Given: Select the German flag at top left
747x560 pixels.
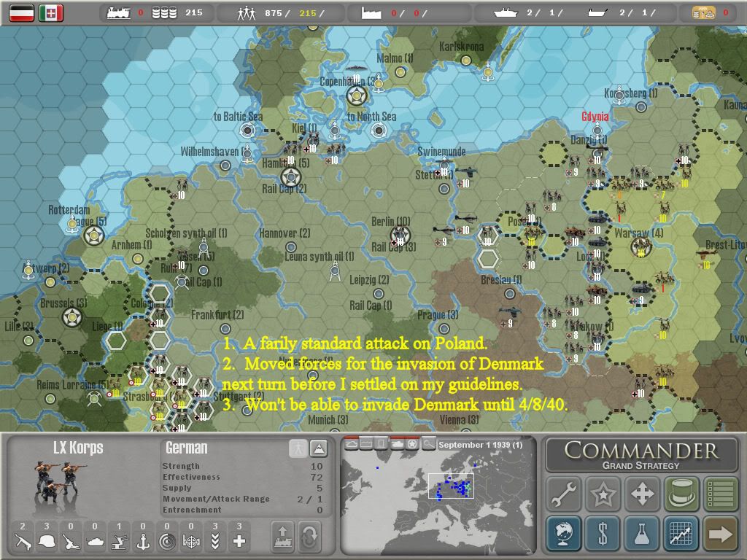Looking at the screenshot, I should point(21,12).
